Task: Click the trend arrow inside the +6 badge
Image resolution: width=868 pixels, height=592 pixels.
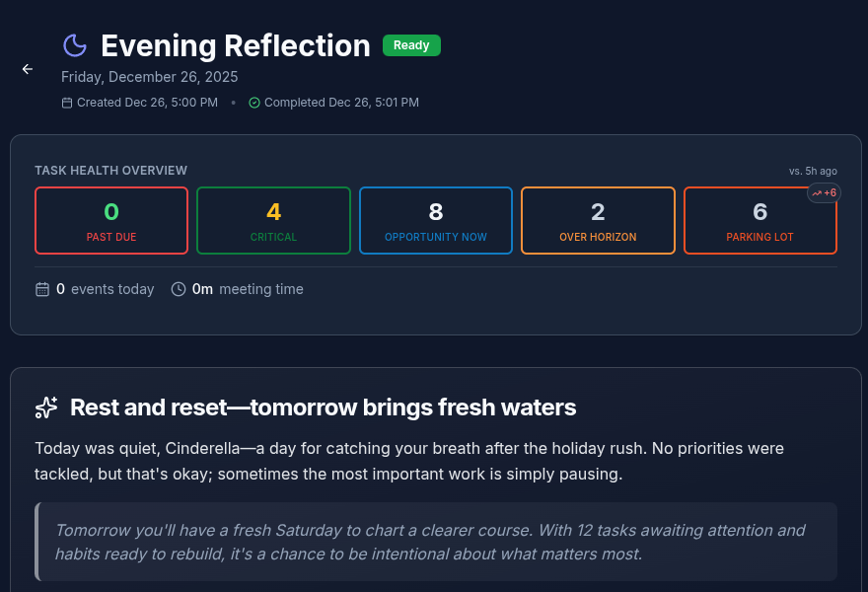Action: click(816, 193)
